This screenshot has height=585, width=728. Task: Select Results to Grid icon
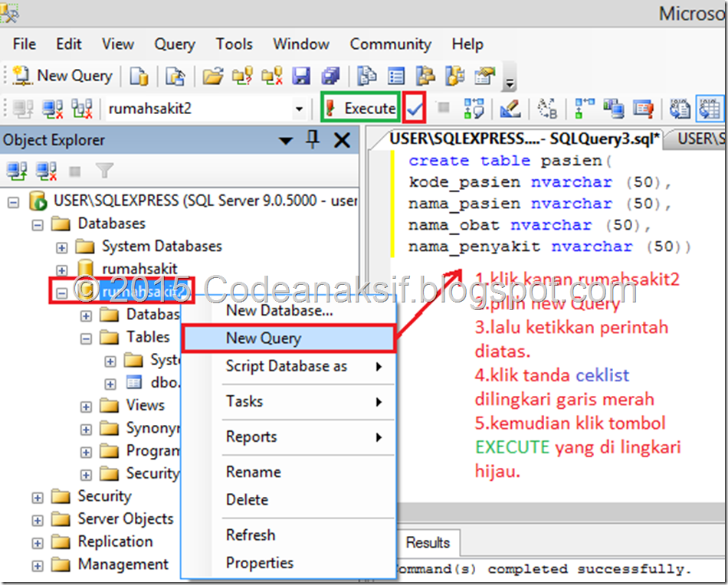[710, 109]
